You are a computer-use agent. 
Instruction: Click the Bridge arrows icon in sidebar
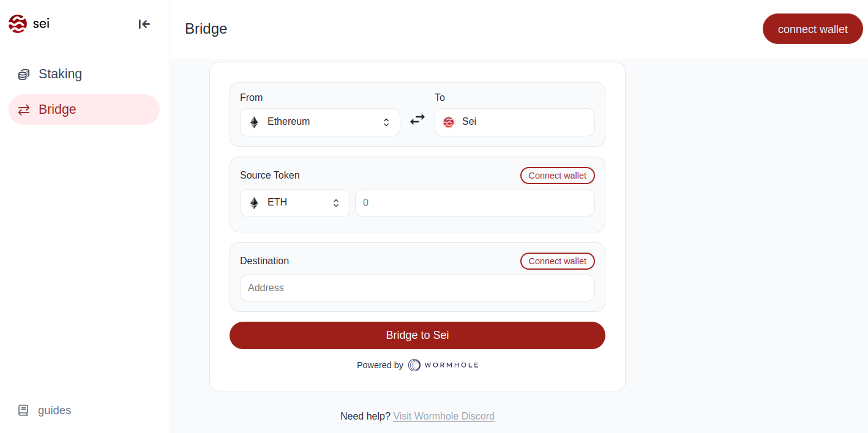pos(24,110)
